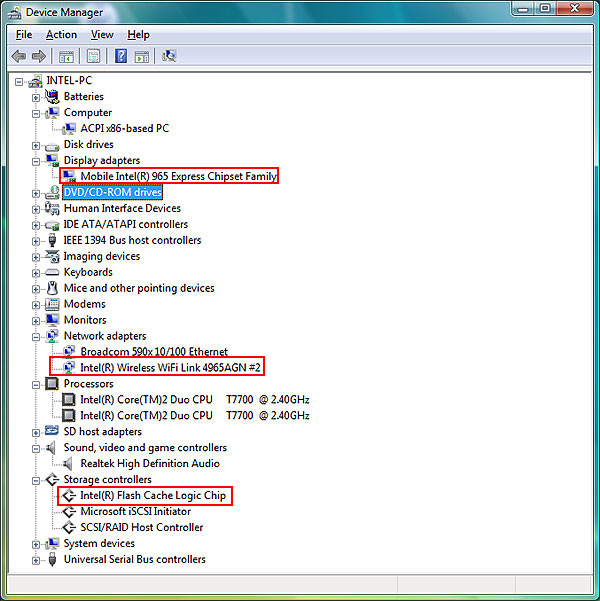Open the Action menu
This screenshot has height=601, width=600.
(x=61, y=34)
